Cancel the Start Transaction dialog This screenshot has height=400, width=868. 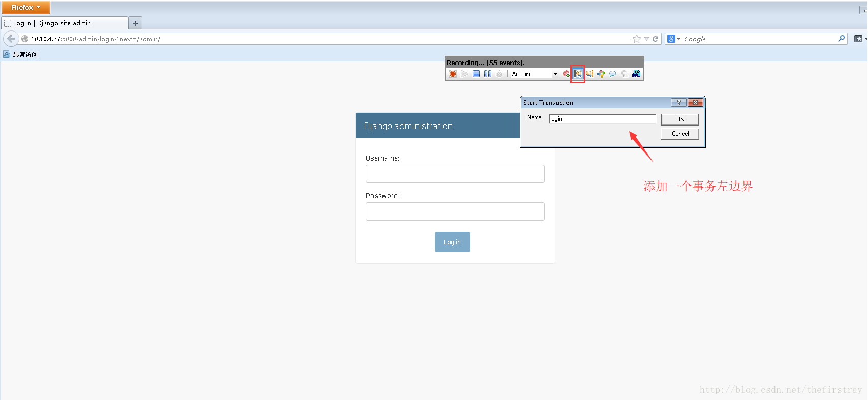680,134
